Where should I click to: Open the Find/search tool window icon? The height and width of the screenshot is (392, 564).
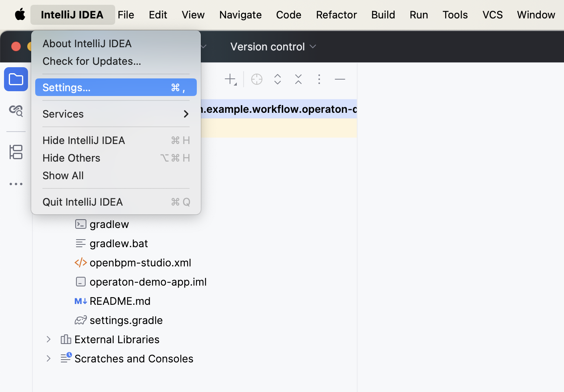tap(16, 111)
